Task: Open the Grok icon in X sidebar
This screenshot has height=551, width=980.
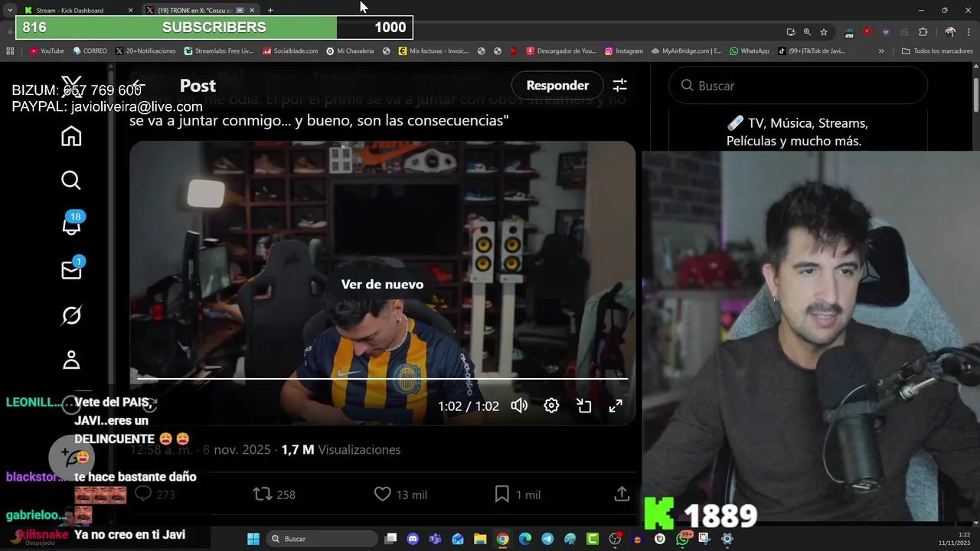Action: point(71,315)
